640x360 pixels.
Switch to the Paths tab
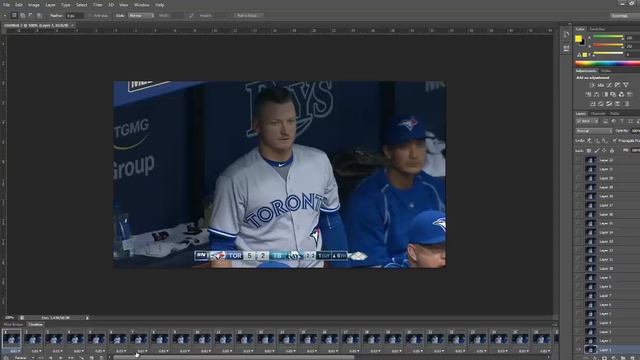point(615,113)
